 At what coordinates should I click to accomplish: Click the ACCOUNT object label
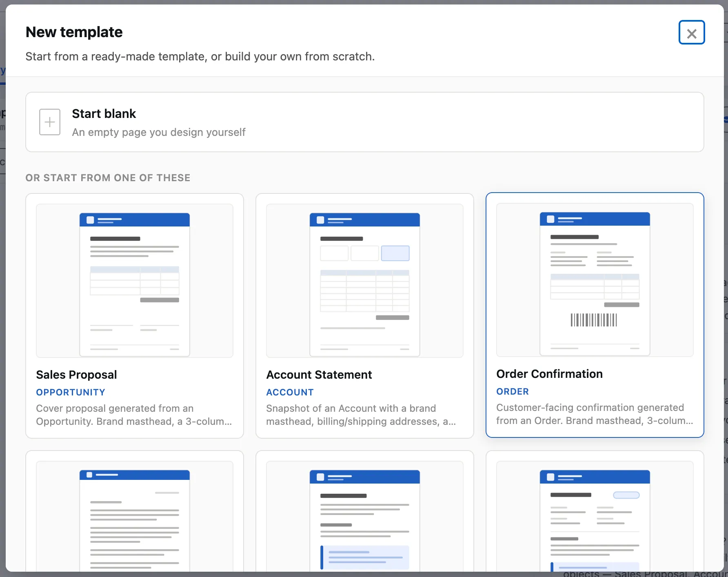point(290,392)
